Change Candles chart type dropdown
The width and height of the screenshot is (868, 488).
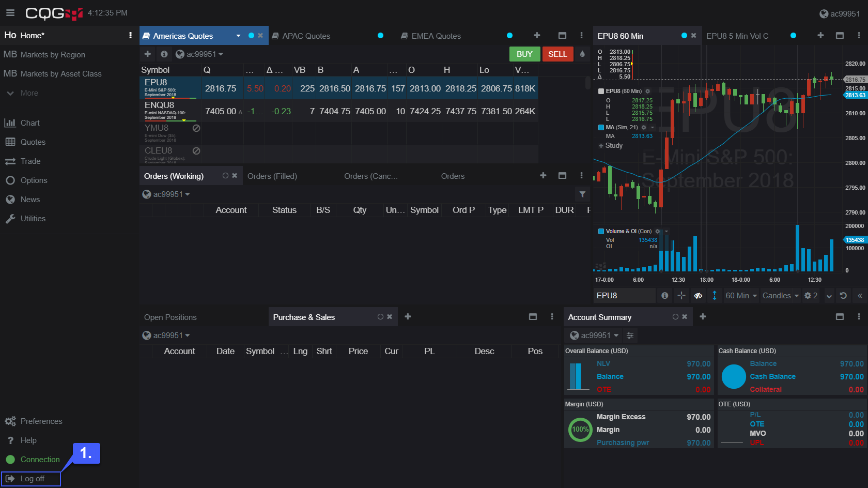click(781, 296)
